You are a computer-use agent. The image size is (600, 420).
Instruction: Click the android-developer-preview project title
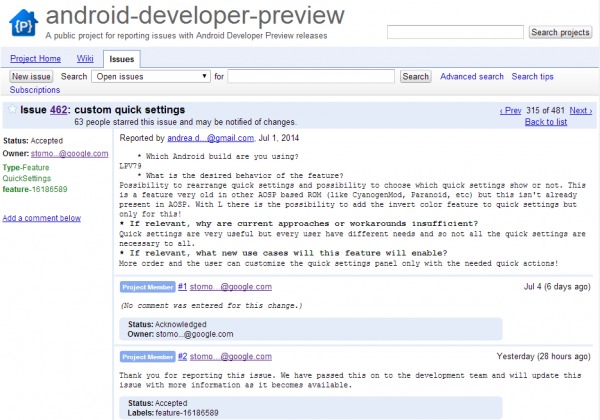tap(195, 15)
